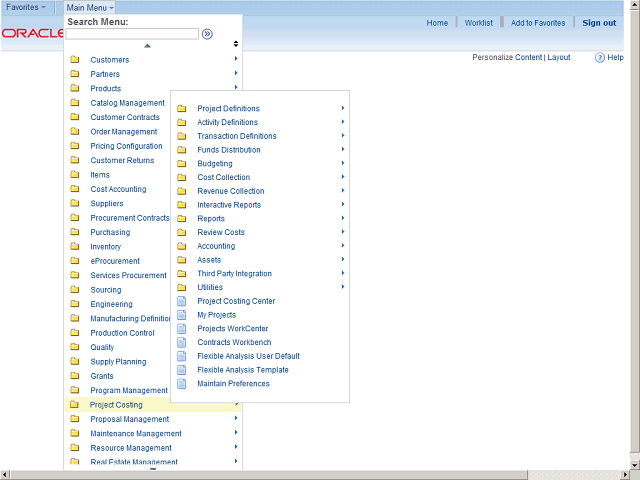Click the document icon beside Contracts Workbench
This screenshot has width=640, height=480.
click(181, 343)
